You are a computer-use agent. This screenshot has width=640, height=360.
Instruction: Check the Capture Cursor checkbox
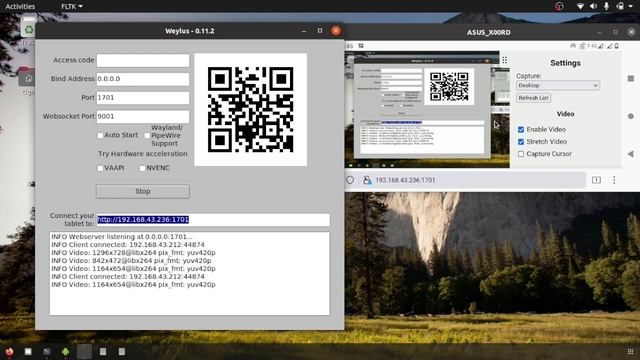click(x=521, y=154)
